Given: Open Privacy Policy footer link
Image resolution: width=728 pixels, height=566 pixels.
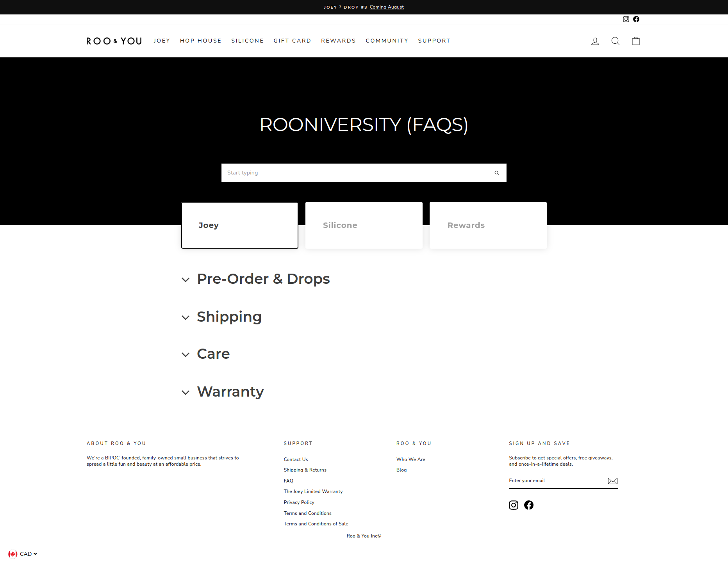Looking at the screenshot, I should point(299,502).
